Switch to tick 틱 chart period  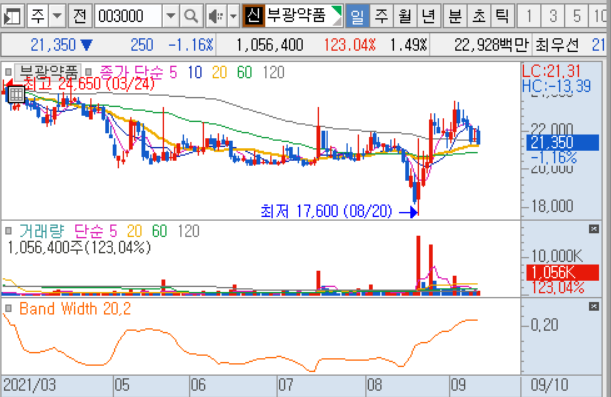pyautogui.click(x=502, y=16)
